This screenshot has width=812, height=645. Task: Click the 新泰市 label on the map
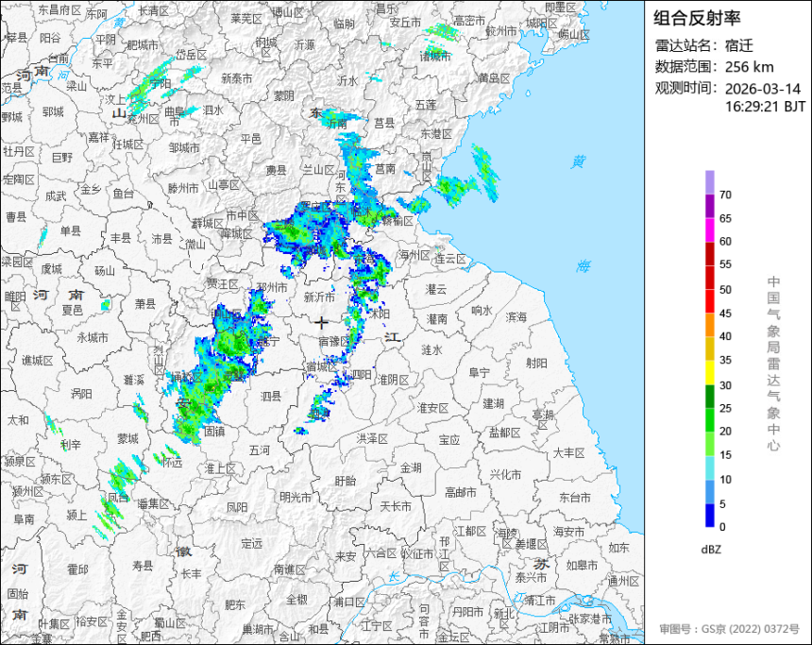tap(237, 78)
